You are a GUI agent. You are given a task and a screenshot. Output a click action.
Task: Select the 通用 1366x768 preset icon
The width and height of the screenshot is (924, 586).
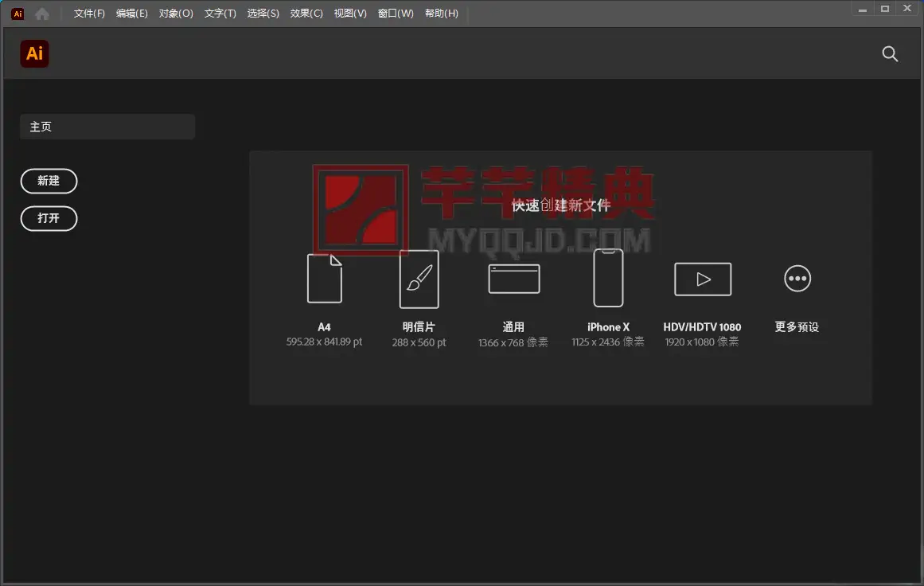point(513,279)
